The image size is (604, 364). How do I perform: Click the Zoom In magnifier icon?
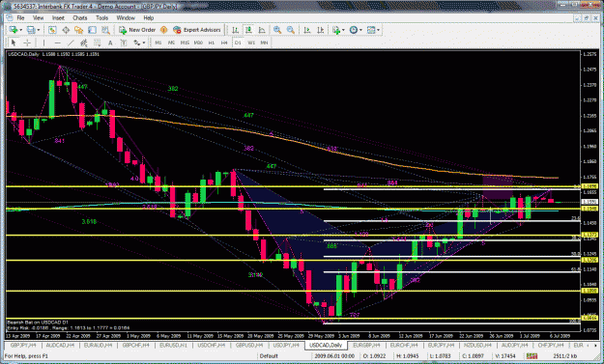click(x=277, y=30)
